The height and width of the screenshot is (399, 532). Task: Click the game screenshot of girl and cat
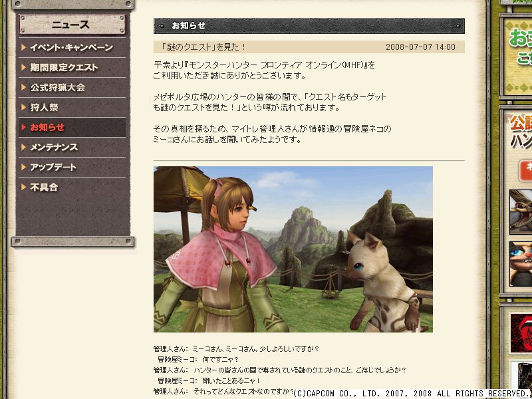click(x=293, y=249)
